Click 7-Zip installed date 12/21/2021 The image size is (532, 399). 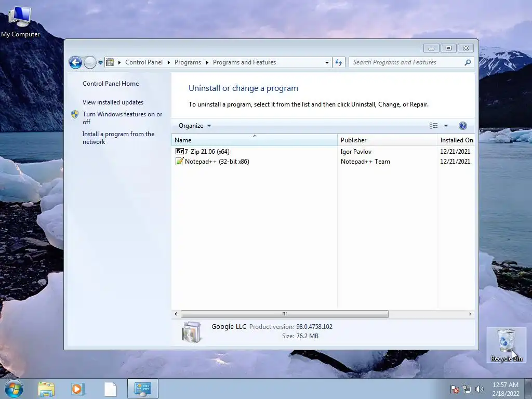point(455,152)
